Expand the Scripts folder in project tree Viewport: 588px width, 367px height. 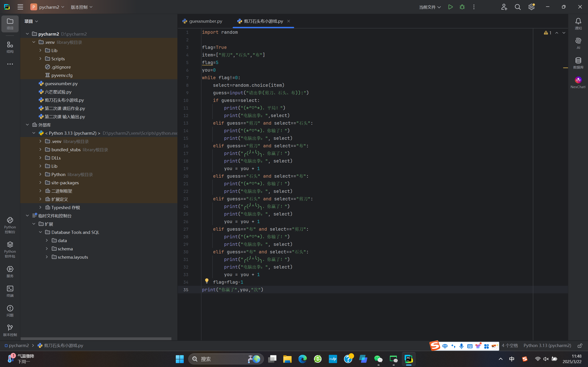(40, 59)
